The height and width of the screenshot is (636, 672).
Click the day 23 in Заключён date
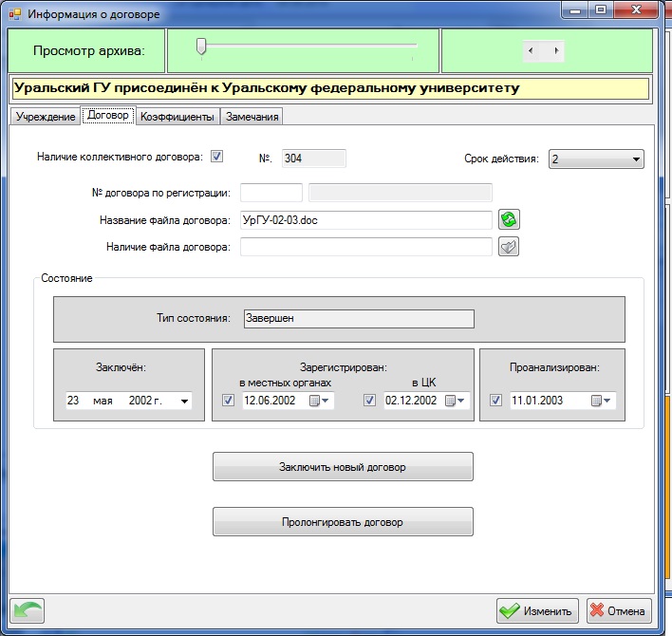73,401
